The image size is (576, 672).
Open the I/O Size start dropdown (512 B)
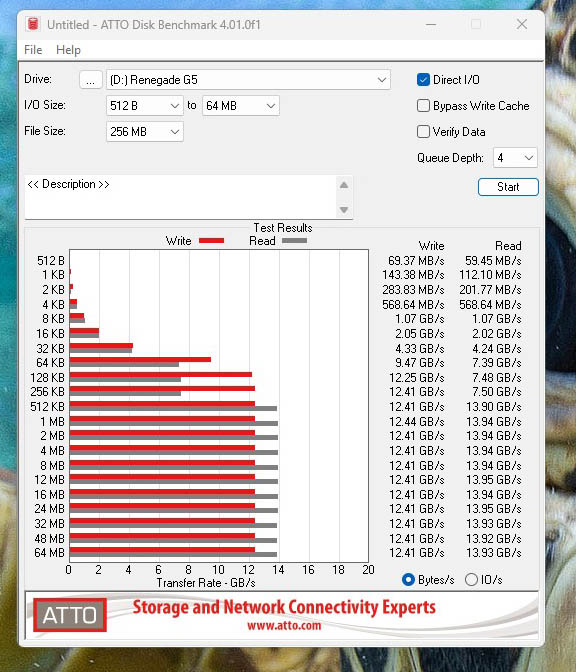point(144,105)
